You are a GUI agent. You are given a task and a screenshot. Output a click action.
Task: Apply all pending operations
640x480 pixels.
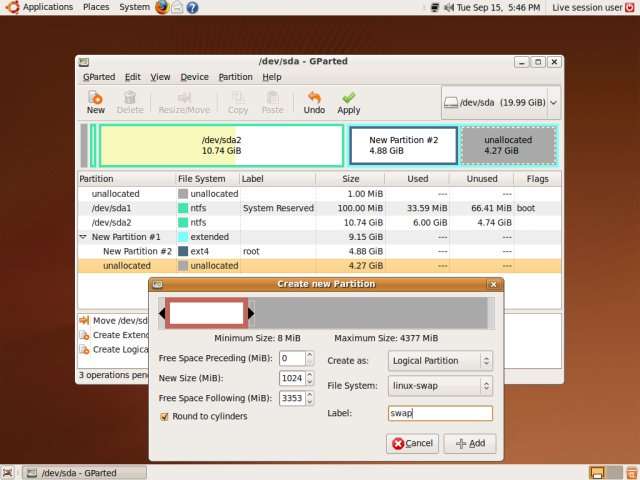click(349, 102)
